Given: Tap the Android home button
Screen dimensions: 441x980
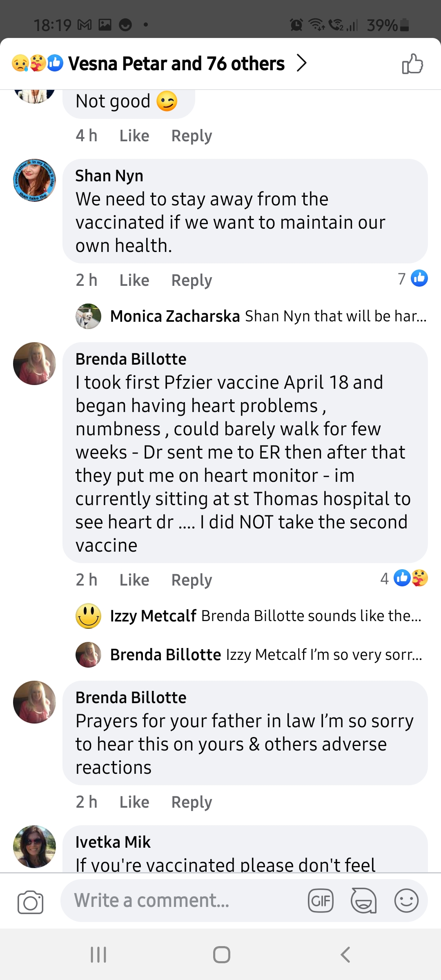Looking at the screenshot, I should click(221, 955).
